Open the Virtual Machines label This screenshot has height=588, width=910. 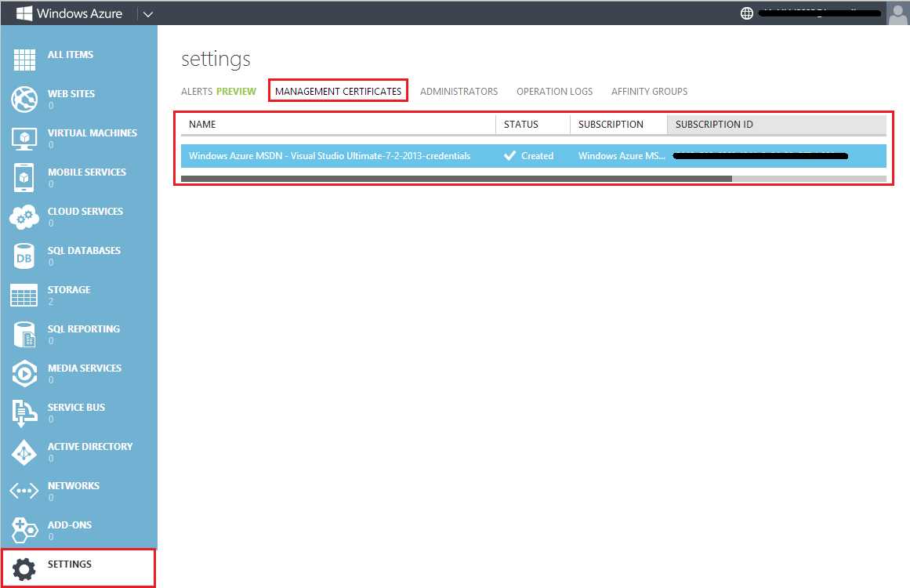tap(92, 133)
